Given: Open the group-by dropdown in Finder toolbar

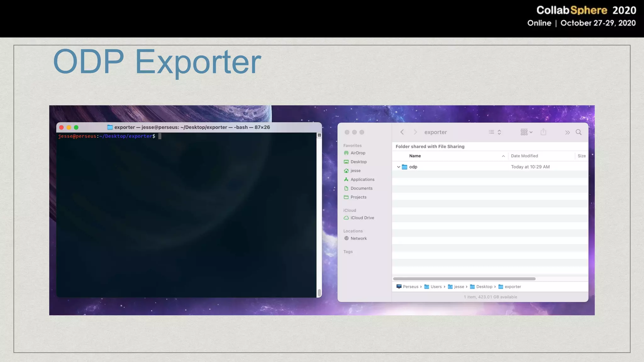Looking at the screenshot, I should coord(526,132).
